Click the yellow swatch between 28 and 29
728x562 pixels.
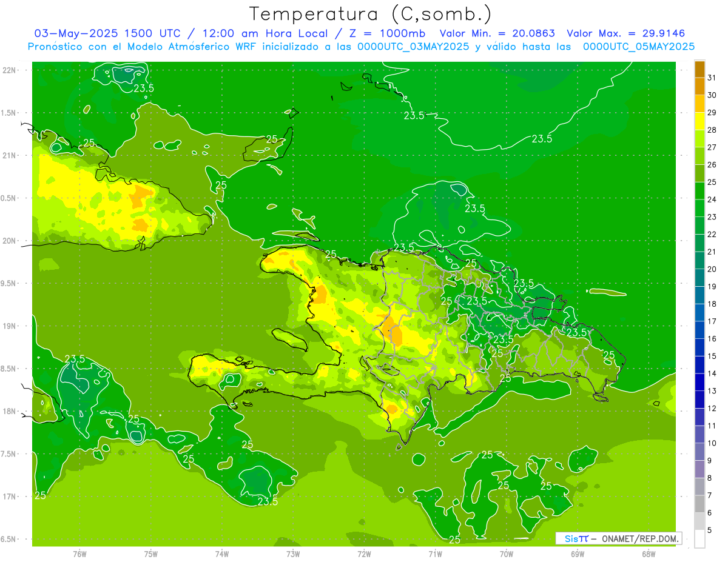[699, 121]
